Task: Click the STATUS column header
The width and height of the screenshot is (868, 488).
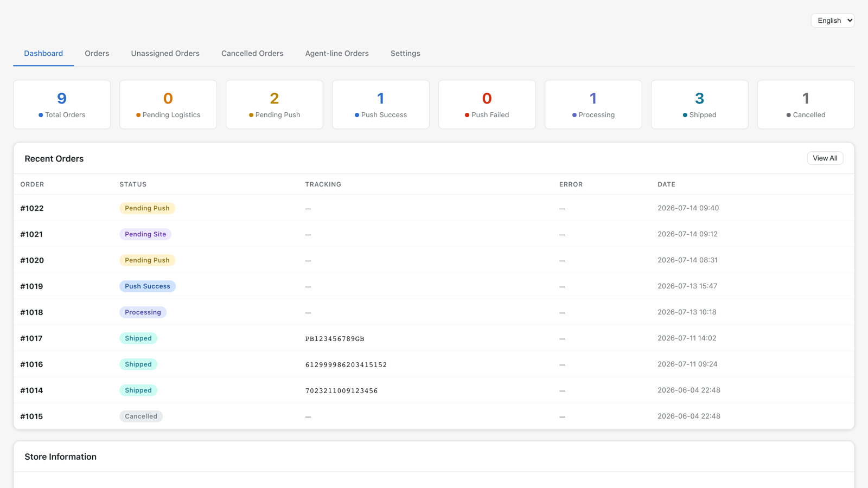Action: tap(133, 184)
